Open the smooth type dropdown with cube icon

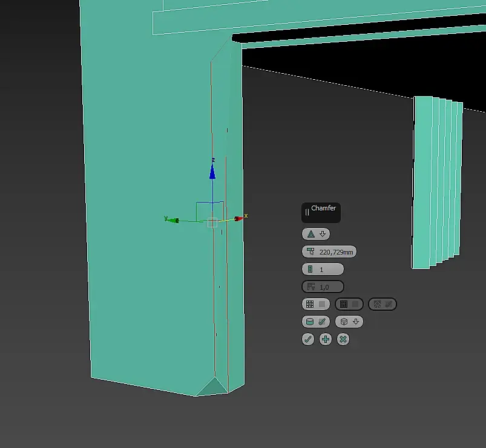point(349,322)
